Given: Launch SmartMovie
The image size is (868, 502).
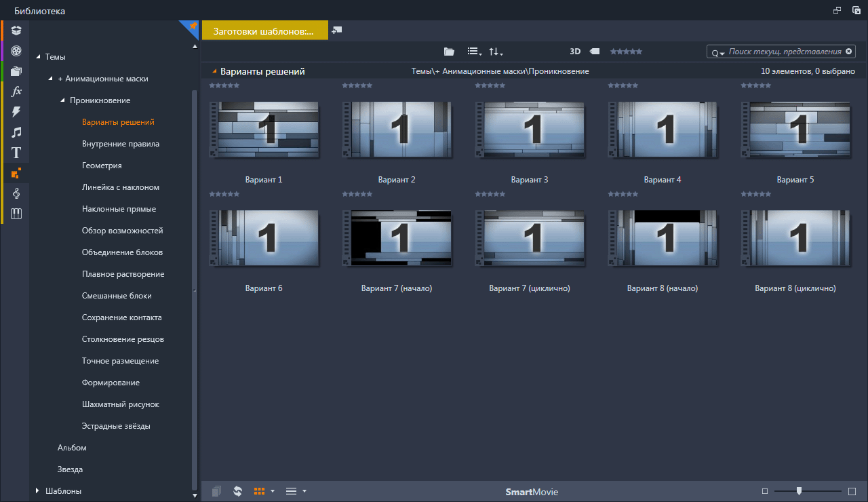Looking at the screenshot, I should [x=532, y=492].
